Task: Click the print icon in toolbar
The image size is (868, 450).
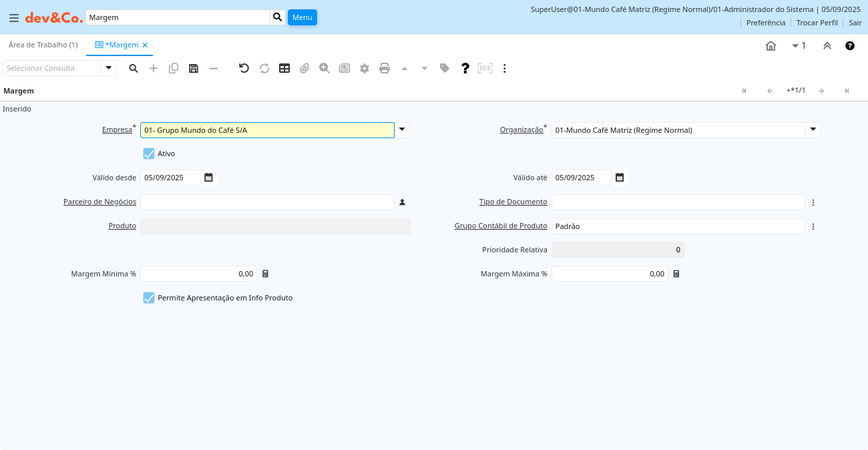Action: pos(385,68)
